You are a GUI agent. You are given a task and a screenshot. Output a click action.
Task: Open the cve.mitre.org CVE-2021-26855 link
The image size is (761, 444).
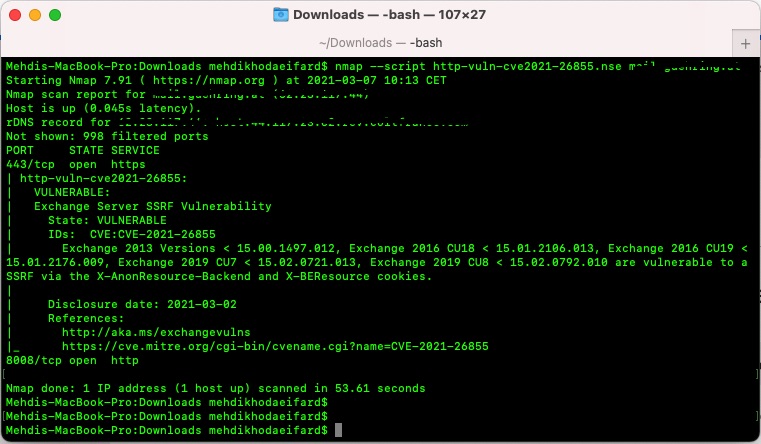275,346
